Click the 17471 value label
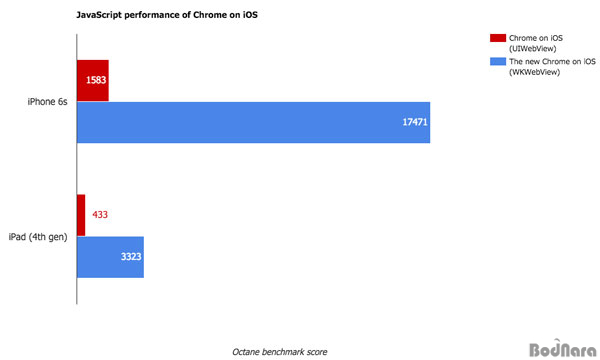Viewport: 600px width, 360px height. [x=415, y=122]
